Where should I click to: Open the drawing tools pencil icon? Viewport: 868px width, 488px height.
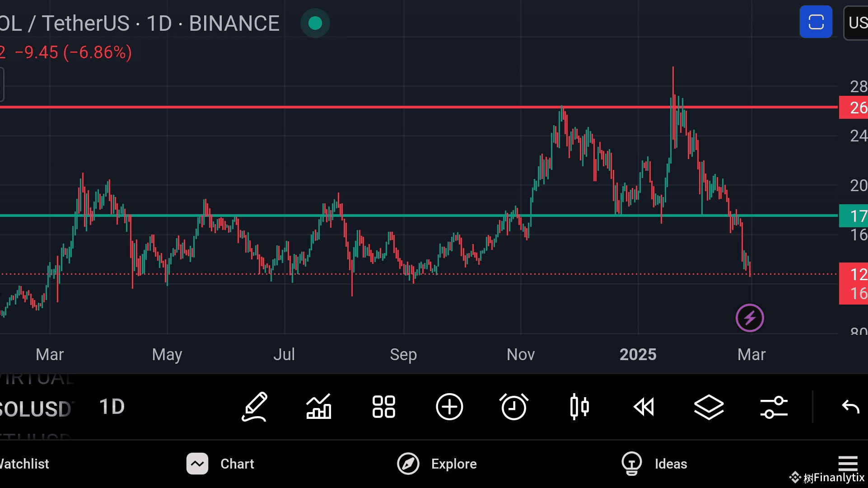point(255,407)
